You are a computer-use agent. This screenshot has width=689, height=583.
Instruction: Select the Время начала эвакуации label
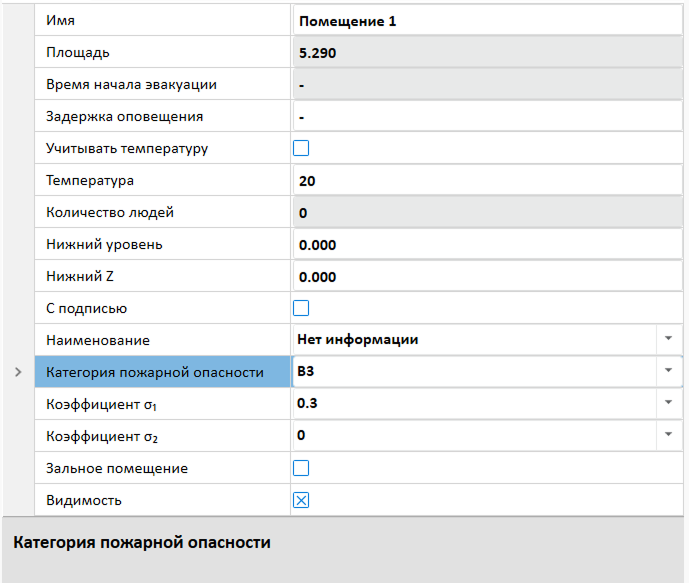131,84
